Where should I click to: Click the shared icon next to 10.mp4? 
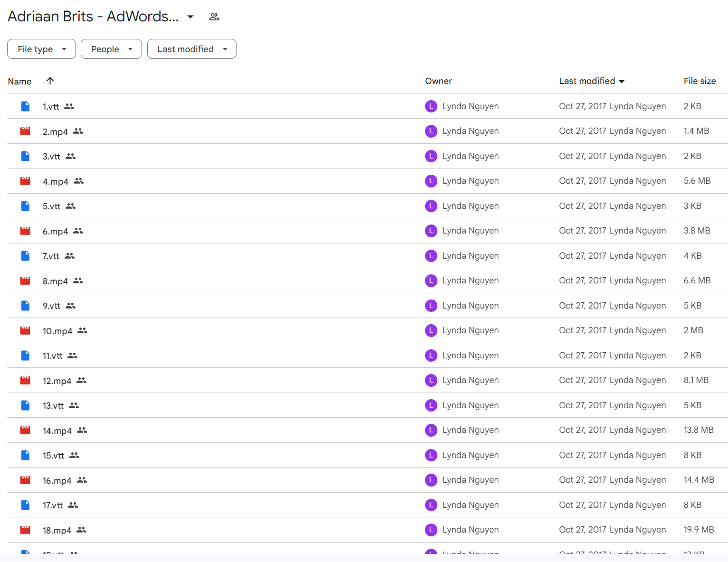pos(83,330)
